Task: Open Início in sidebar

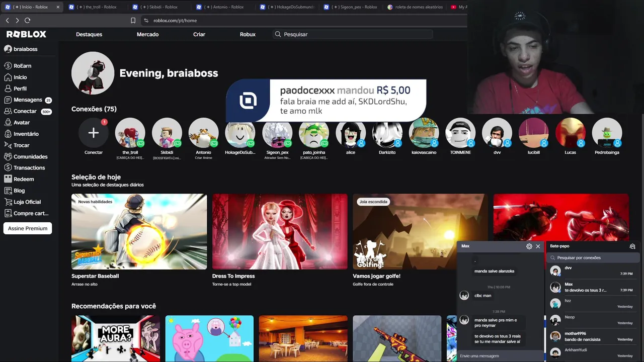Action: coord(16,77)
